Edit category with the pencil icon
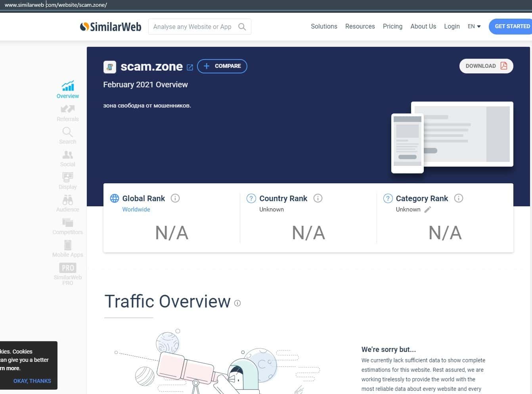The width and height of the screenshot is (532, 394). pos(427,209)
